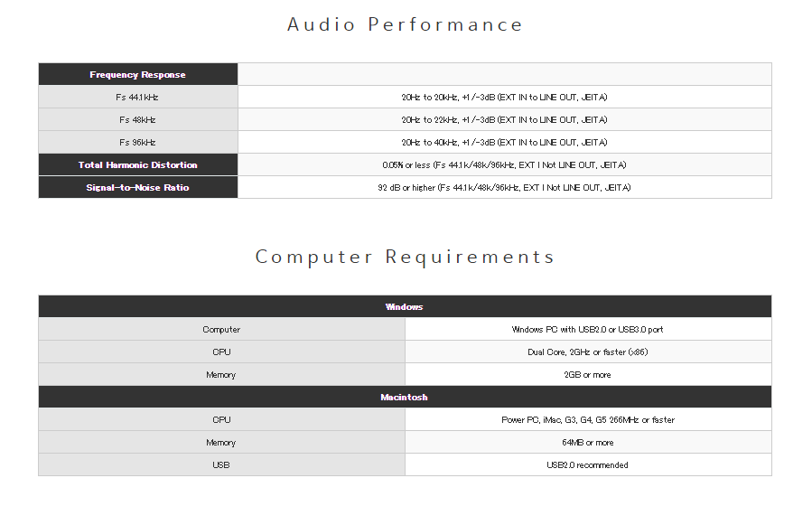The width and height of the screenshot is (812, 525).
Task: Select the USB2.0 recommended cell
Action: 588,465
